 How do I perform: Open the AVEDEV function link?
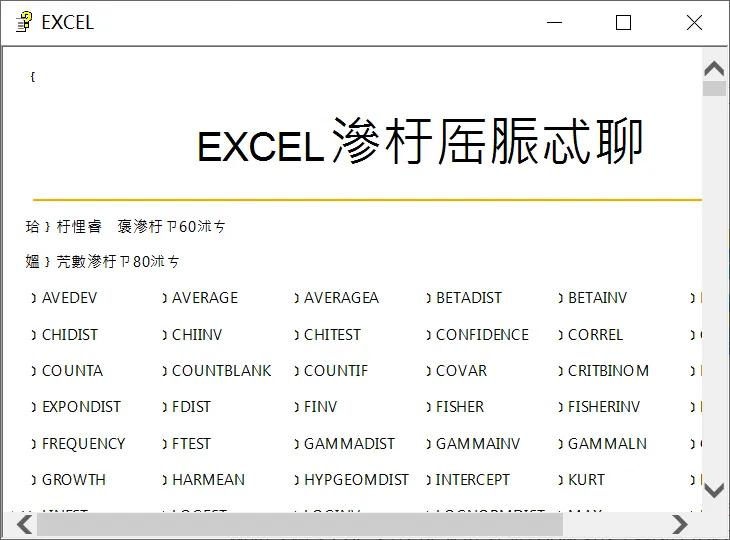[x=69, y=298]
